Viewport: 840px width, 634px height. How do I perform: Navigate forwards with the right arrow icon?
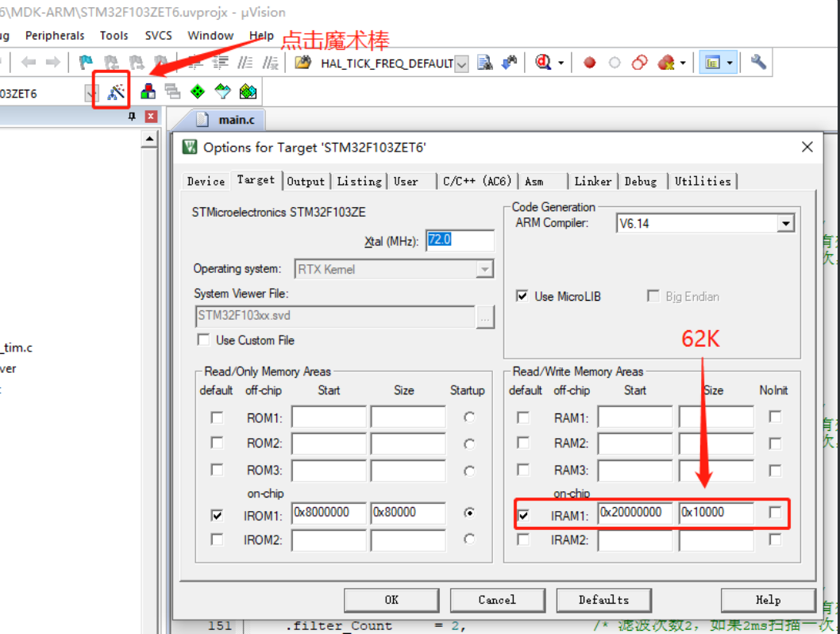click(53, 63)
